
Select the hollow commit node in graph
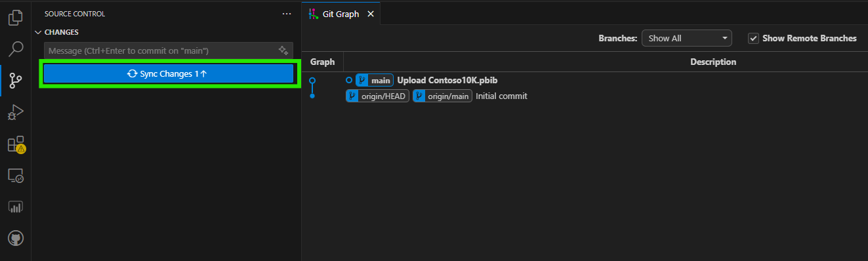[x=312, y=81]
